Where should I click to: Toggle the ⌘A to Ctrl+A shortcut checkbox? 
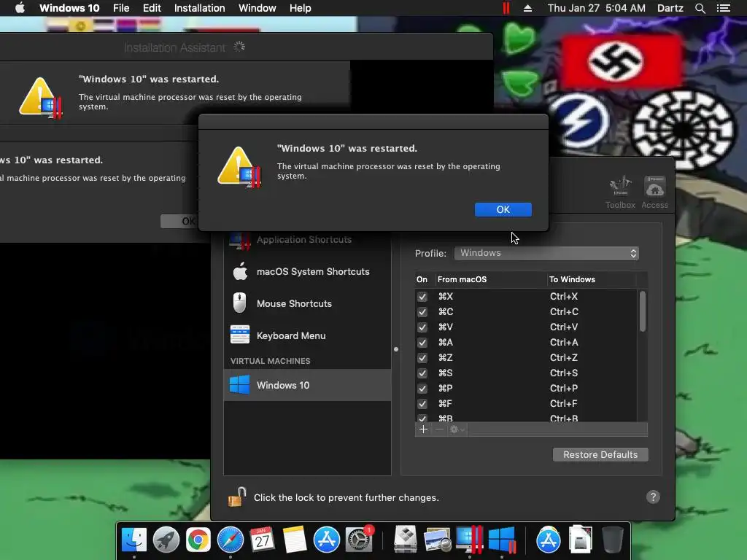tap(422, 343)
